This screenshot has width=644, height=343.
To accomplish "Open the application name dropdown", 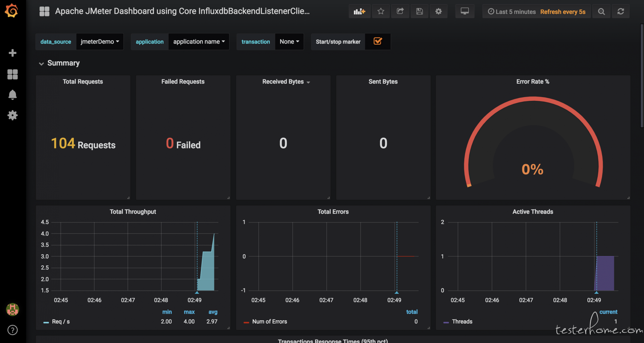I will (199, 42).
